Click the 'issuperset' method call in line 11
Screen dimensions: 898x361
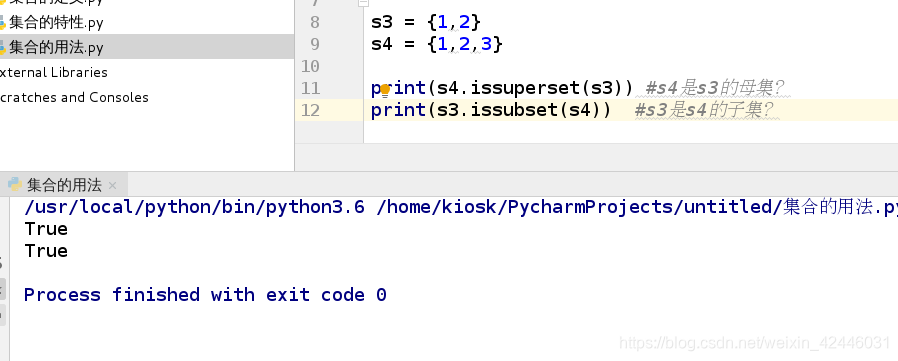(525, 88)
